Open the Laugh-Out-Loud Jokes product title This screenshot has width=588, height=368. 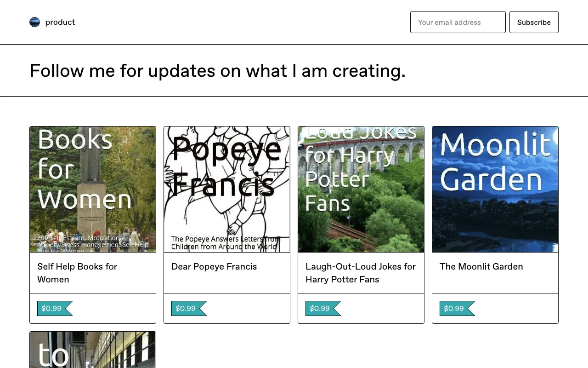[360, 273]
